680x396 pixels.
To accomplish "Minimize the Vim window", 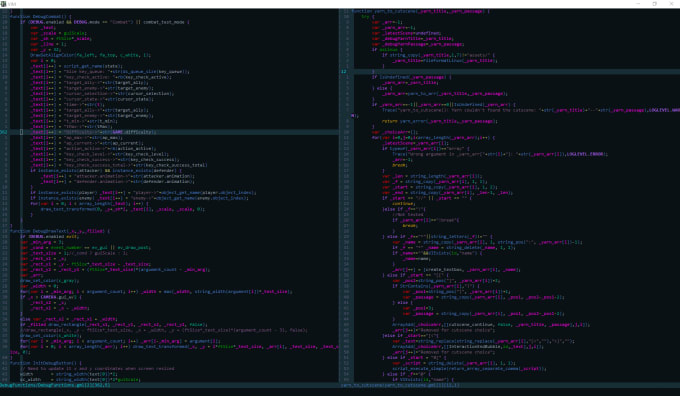I will [638, 4].
